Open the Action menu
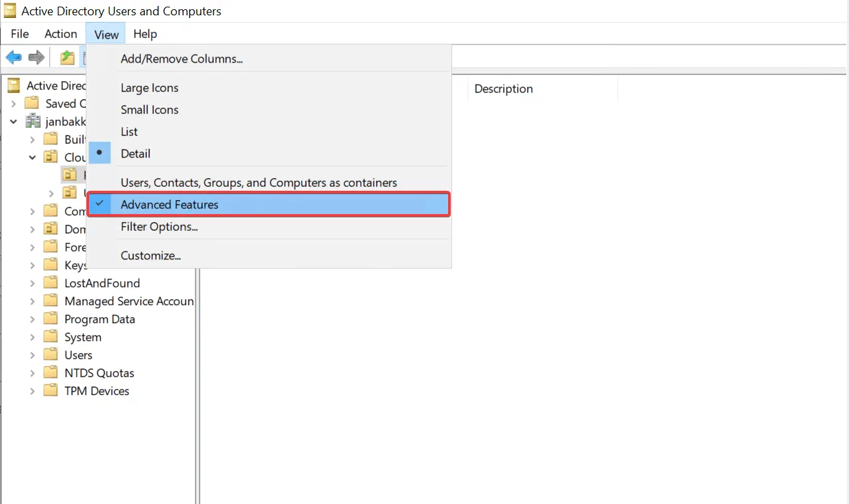The height and width of the screenshot is (504, 849). 61,34
